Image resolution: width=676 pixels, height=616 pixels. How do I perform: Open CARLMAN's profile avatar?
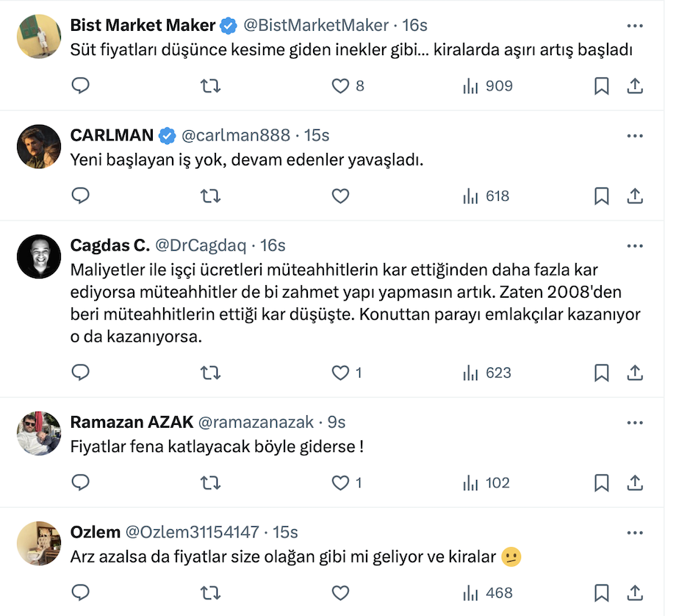(x=39, y=146)
